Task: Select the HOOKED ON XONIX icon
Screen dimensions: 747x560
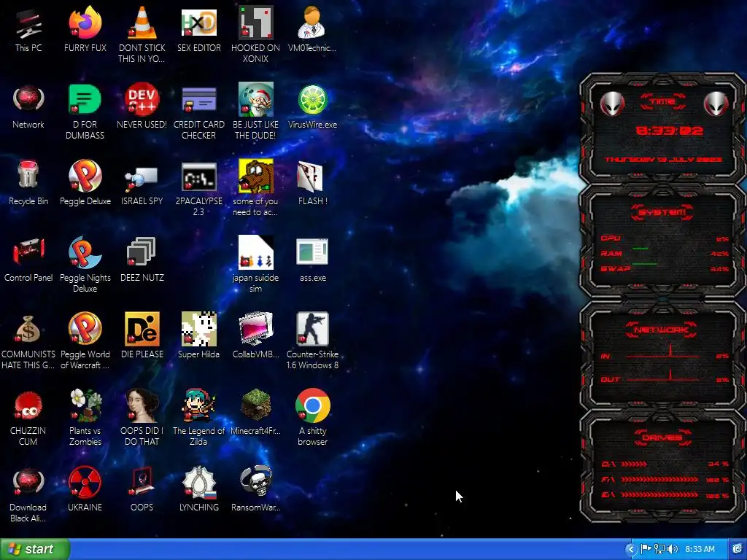Action: click(255, 23)
